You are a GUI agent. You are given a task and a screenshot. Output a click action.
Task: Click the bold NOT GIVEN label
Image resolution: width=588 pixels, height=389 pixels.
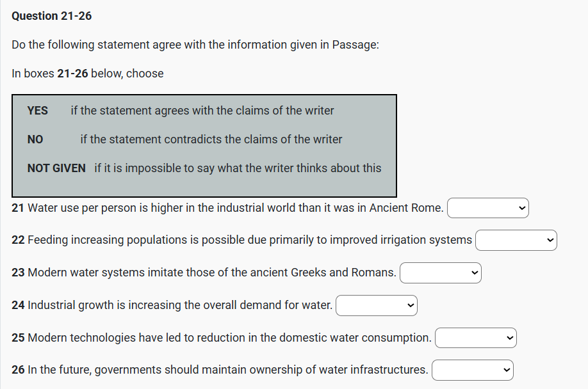pyautogui.click(x=56, y=168)
